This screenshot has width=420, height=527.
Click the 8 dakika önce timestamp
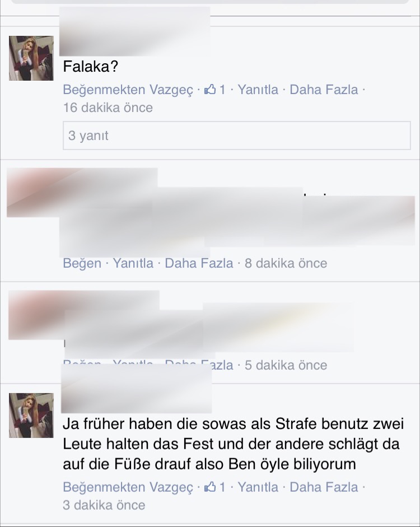[286, 263]
